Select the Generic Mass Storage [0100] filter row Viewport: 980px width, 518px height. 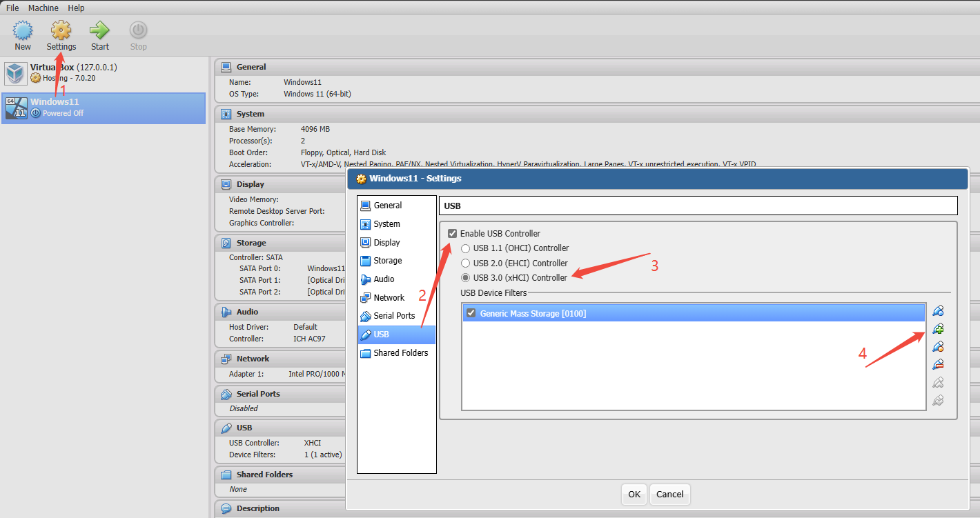pos(694,313)
